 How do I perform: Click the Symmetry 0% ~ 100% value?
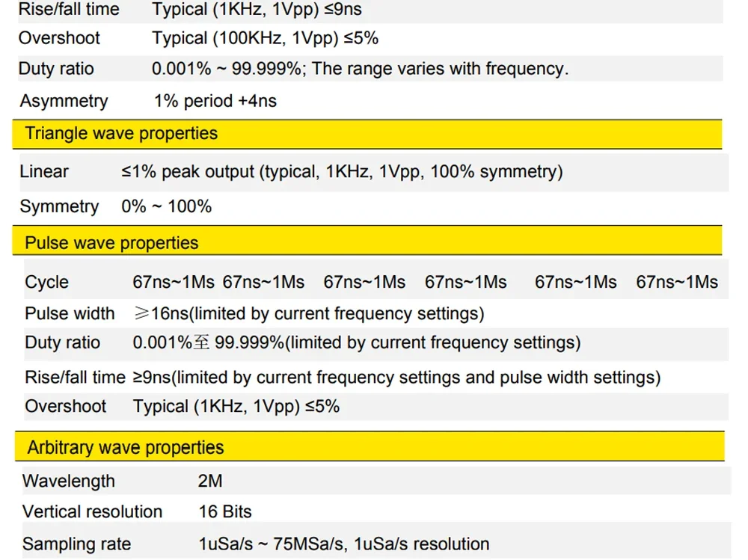[x=167, y=206]
